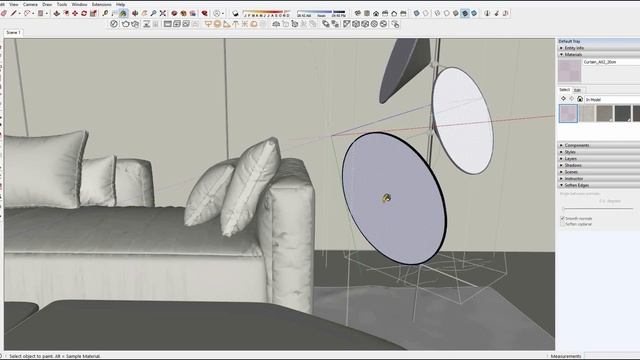Enable X-Ray face style

point(416,13)
